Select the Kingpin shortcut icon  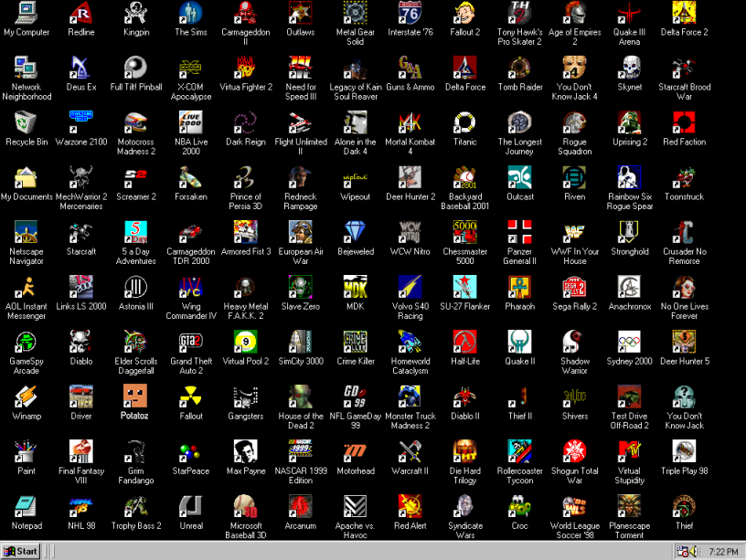(136, 13)
